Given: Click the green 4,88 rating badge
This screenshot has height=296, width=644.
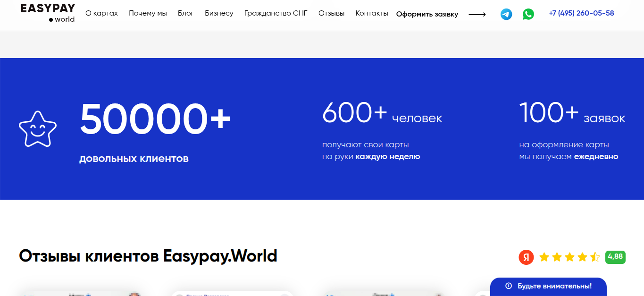Looking at the screenshot, I should tap(615, 257).
